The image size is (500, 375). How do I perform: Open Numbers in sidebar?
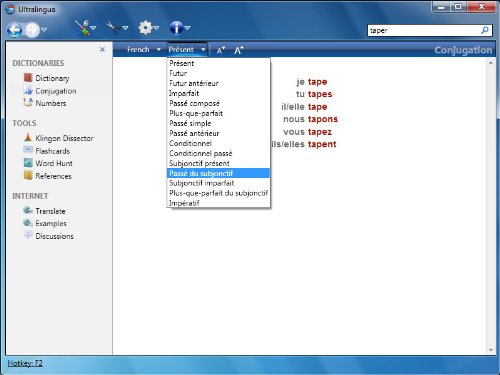click(x=51, y=103)
